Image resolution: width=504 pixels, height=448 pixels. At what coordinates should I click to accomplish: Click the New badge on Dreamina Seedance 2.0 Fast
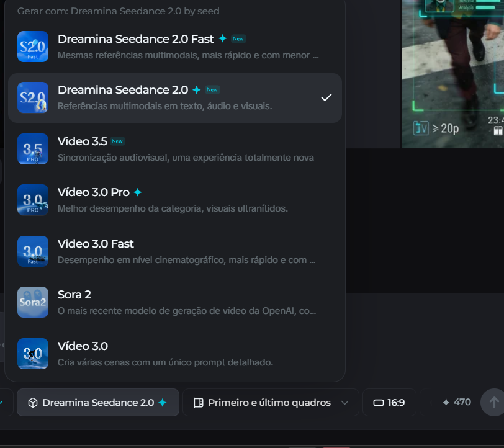pyautogui.click(x=238, y=38)
